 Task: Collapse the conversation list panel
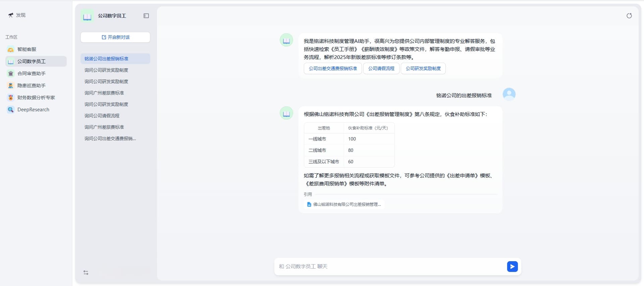[146, 16]
